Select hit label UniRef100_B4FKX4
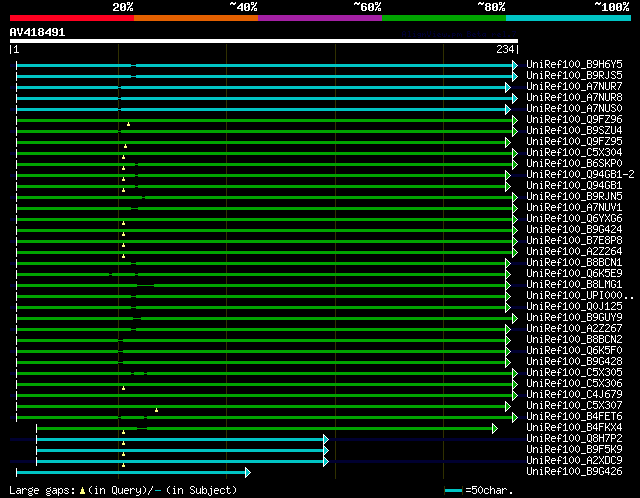 coord(574,428)
